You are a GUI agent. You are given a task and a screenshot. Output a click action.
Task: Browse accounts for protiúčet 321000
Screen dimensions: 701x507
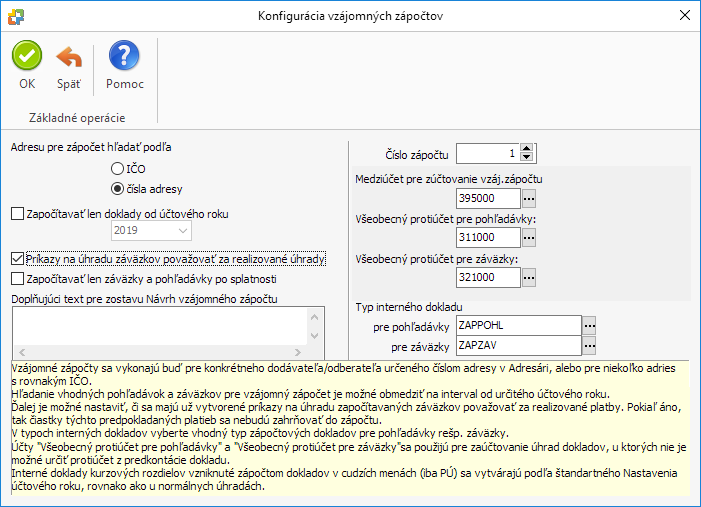(x=529, y=277)
